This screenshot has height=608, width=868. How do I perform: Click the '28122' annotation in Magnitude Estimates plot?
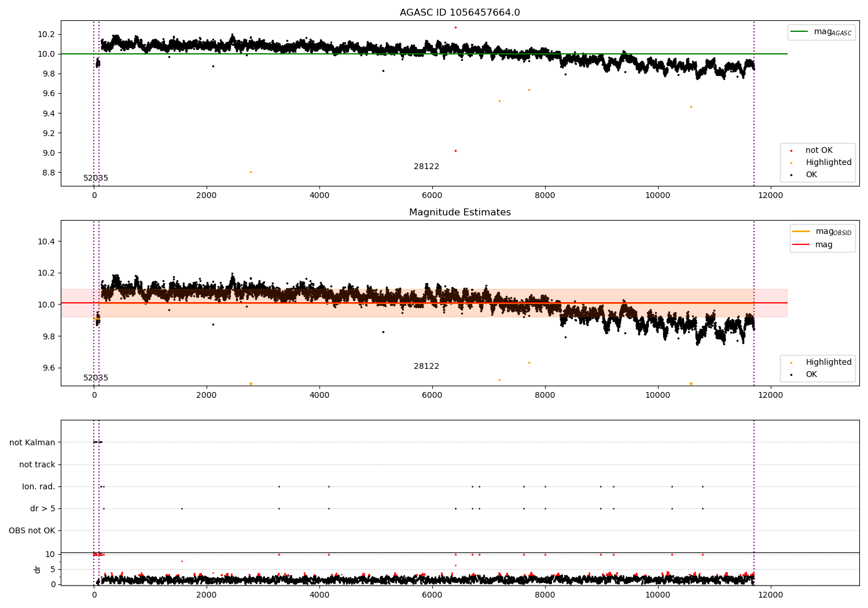tap(426, 367)
